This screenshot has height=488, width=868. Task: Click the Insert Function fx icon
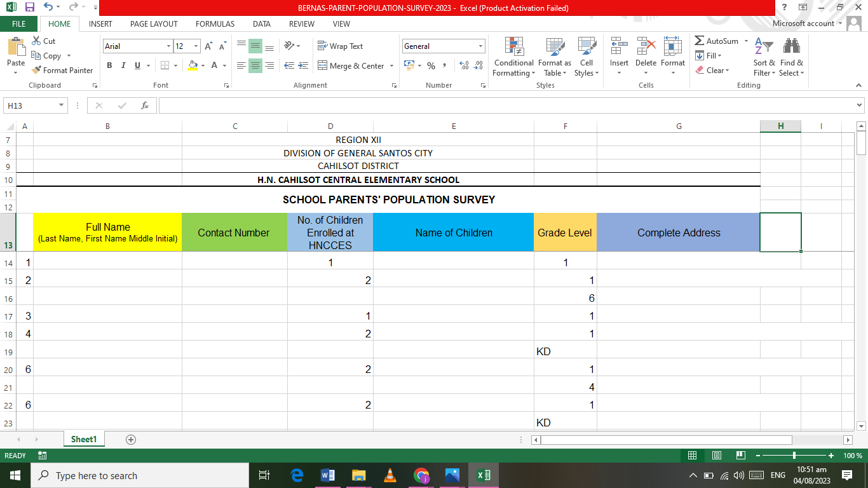pos(145,105)
